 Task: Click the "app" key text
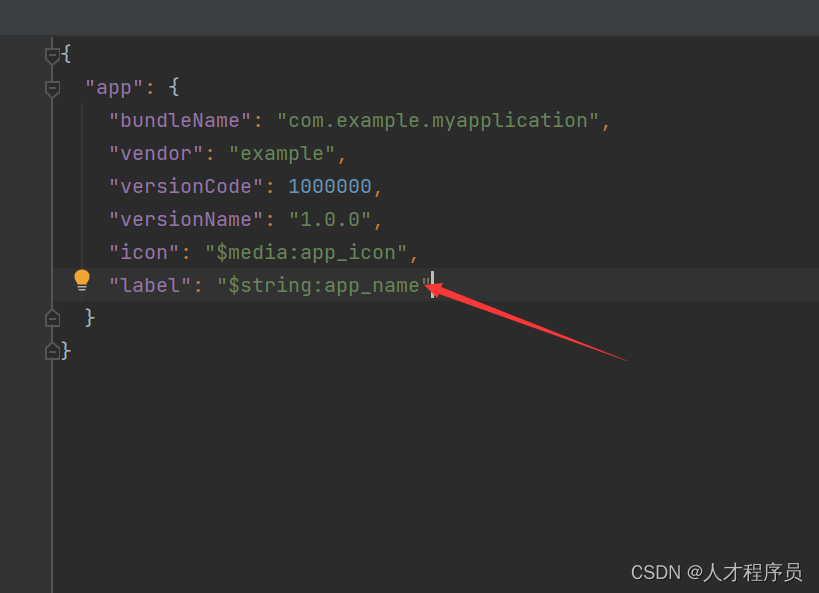click(x=114, y=88)
